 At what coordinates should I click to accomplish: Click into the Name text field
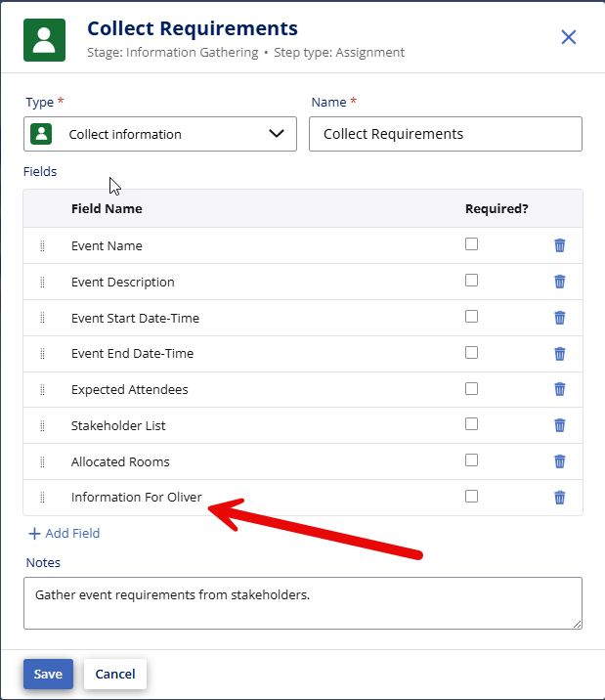(445, 134)
